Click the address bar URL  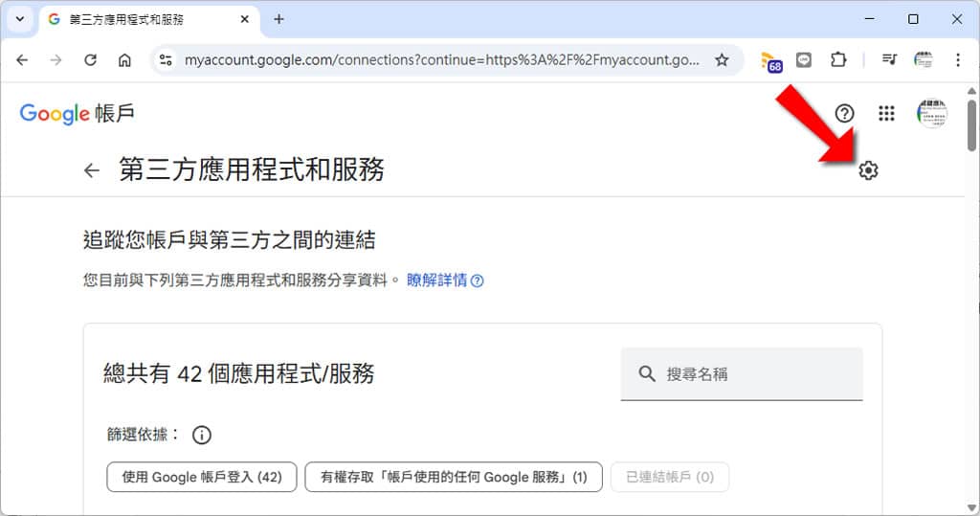tap(441, 60)
